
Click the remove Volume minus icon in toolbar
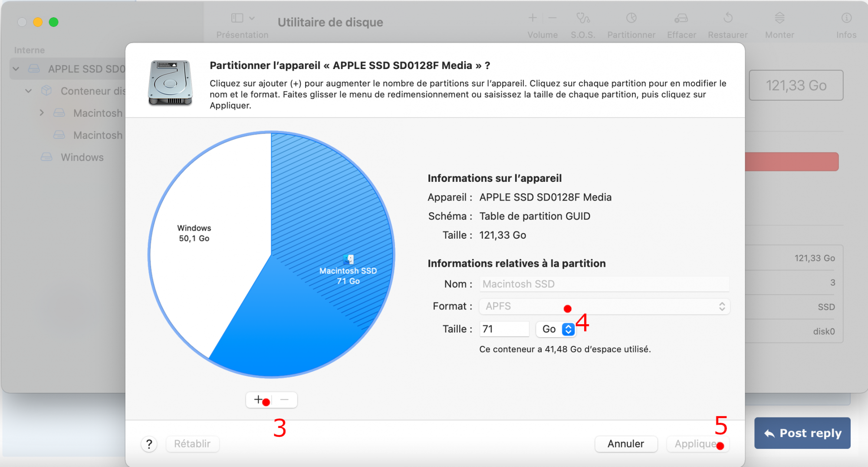(552, 18)
